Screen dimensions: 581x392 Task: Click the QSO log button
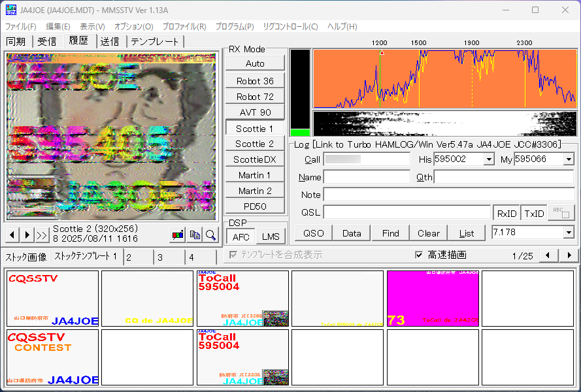[314, 233]
